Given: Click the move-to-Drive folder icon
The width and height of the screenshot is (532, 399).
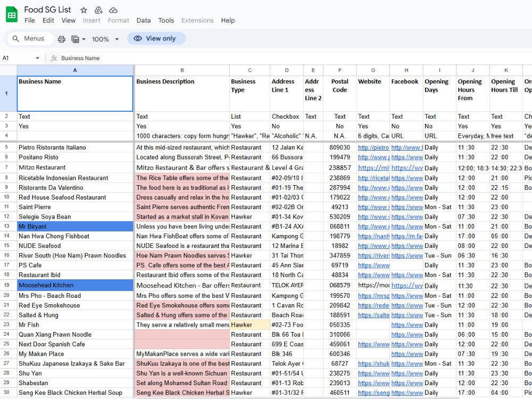Looking at the screenshot, I should coord(98,10).
